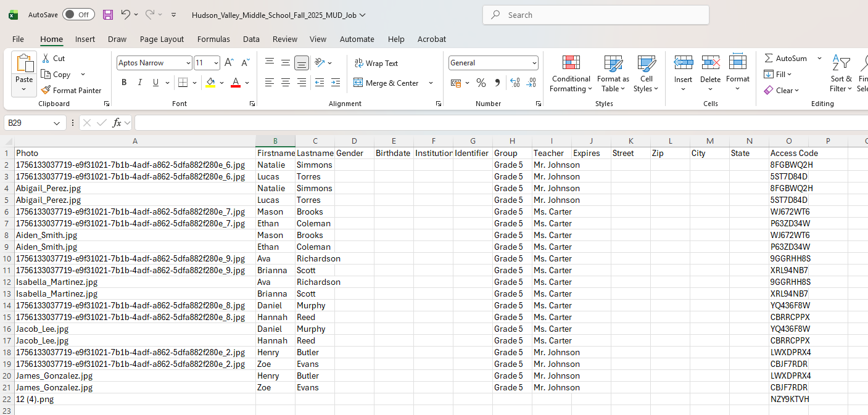This screenshot has width=868, height=415.
Task: Expand the Name Box dropdown
Action: point(57,123)
